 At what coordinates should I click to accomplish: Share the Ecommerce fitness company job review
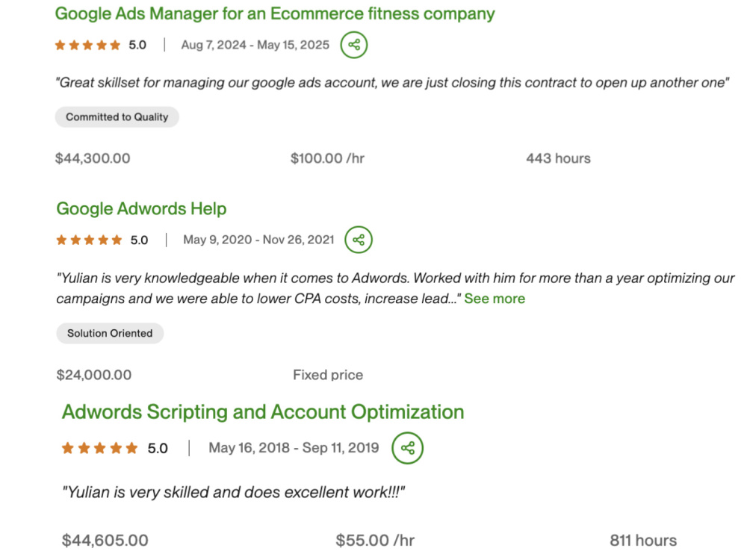pyautogui.click(x=354, y=45)
